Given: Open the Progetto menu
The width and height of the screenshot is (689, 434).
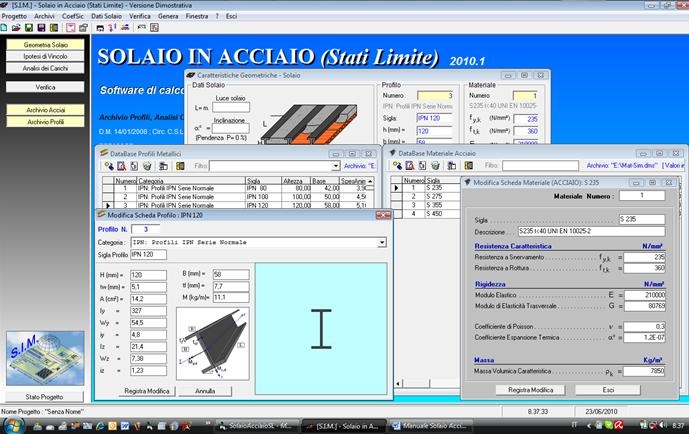Looking at the screenshot, I should pos(14,16).
